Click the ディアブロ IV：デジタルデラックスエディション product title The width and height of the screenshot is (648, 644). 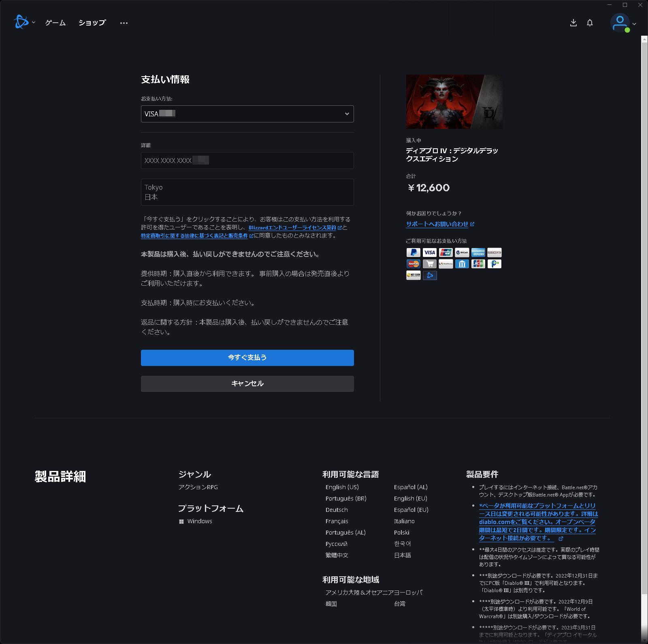click(x=452, y=155)
